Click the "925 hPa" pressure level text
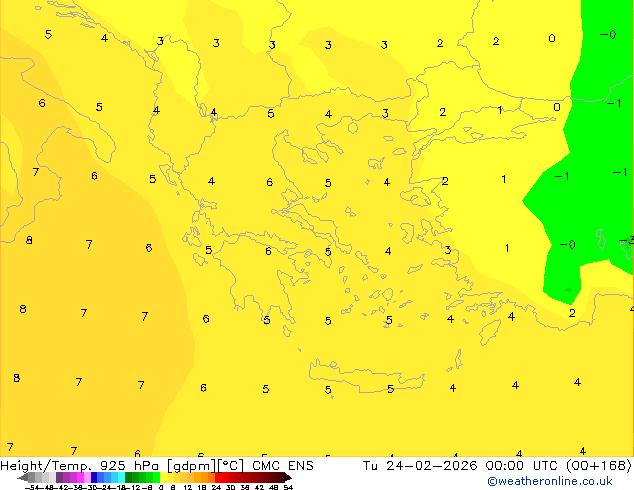This screenshot has width=634, height=490. pos(129,466)
